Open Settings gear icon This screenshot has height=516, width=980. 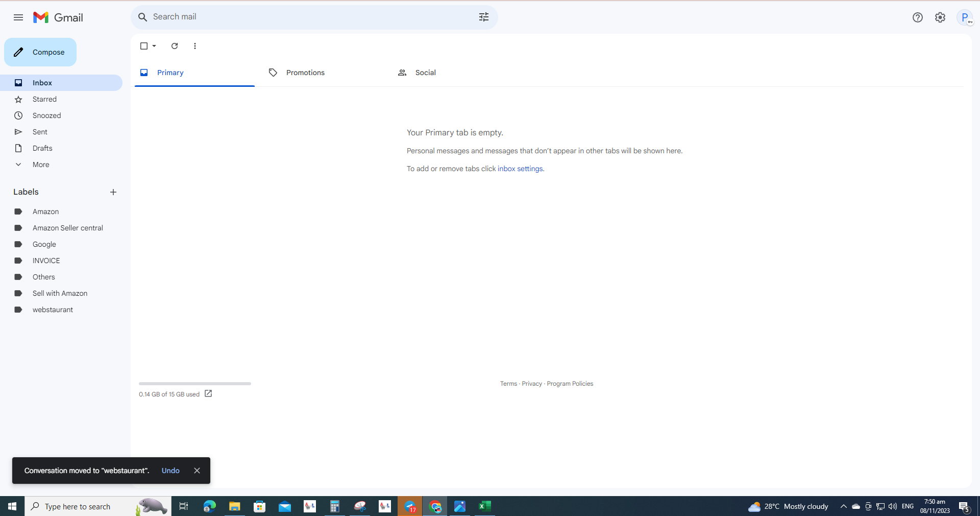[940, 17]
